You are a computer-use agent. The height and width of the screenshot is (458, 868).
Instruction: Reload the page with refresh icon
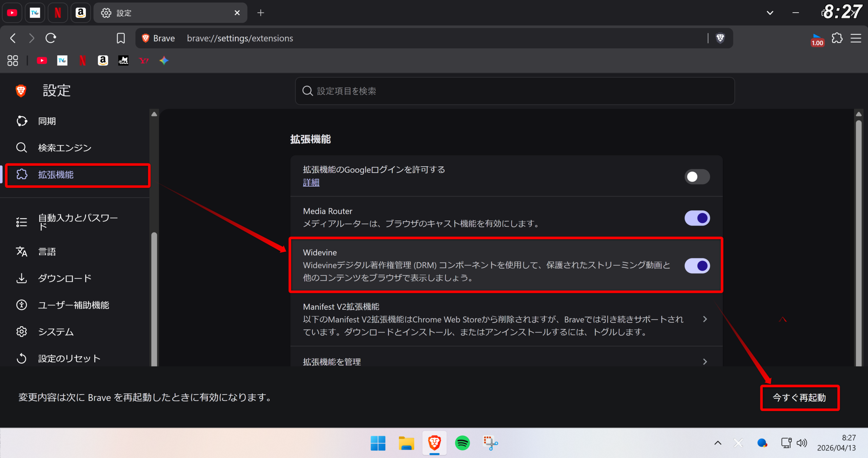pyautogui.click(x=51, y=38)
